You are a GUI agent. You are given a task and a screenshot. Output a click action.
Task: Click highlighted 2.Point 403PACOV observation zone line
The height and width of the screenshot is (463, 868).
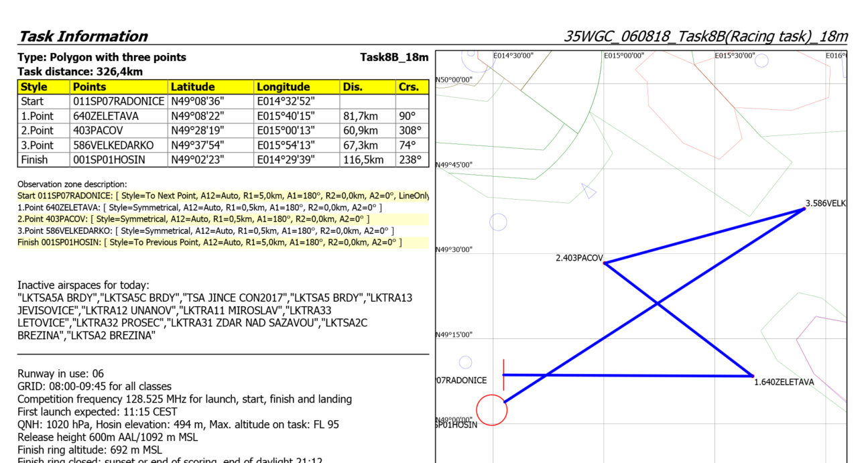(193, 219)
